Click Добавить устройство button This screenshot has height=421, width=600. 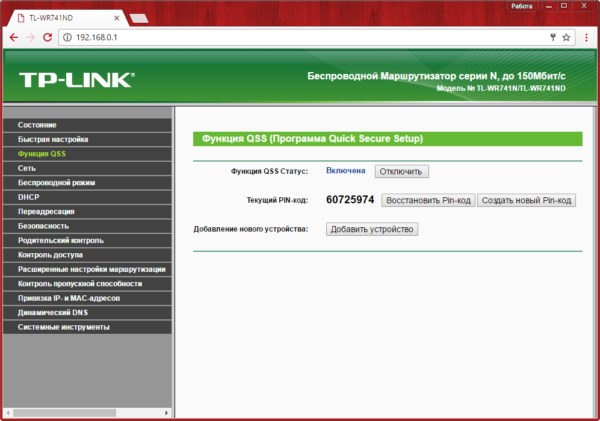coord(372,229)
